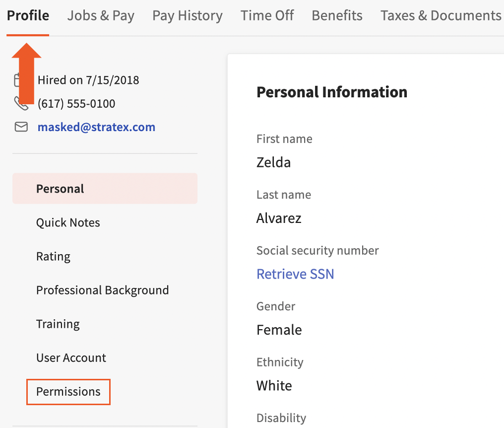Screen dimensions: 504x428
Task: Open the Time Off tab
Action: pyautogui.click(x=267, y=15)
